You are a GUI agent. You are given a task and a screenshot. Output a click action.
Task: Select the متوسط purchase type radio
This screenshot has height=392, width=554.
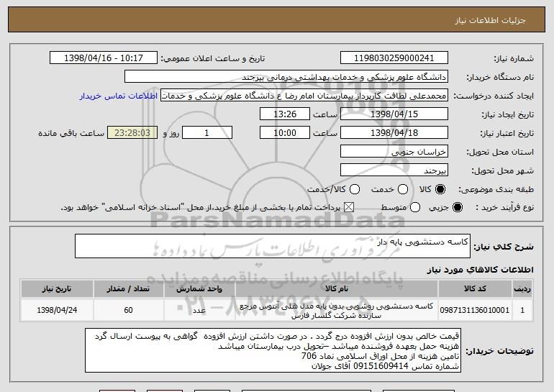[x=415, y=207]
